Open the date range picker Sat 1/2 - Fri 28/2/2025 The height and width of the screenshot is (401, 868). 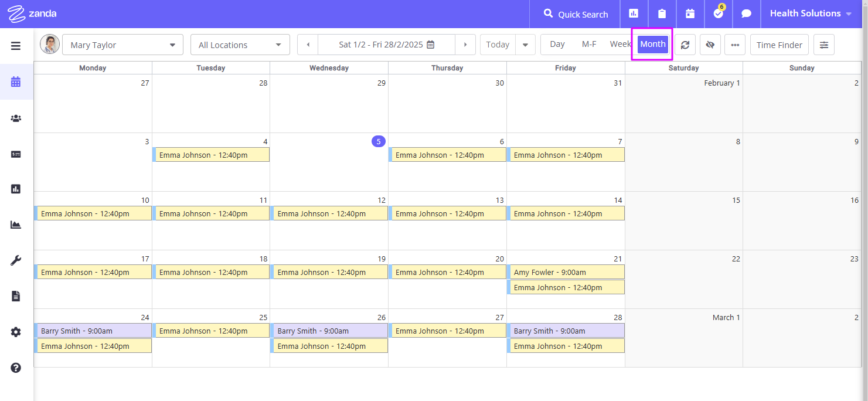pyautogui.click(x=386, y=45)
